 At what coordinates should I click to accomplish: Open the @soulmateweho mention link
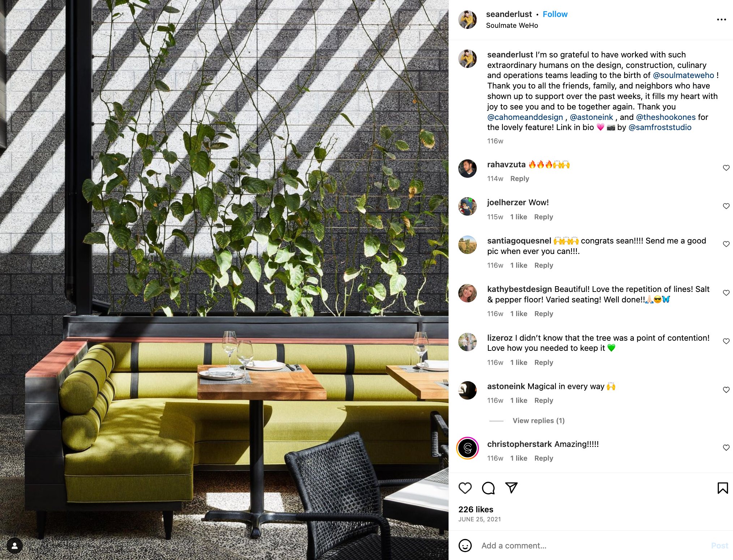pos(683,75)
